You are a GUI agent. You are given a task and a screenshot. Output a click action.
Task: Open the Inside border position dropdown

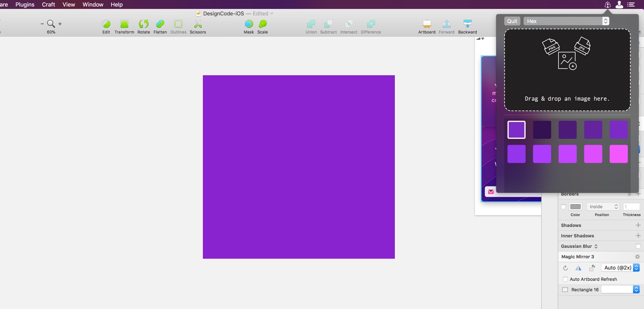click(x=603, y=207)
